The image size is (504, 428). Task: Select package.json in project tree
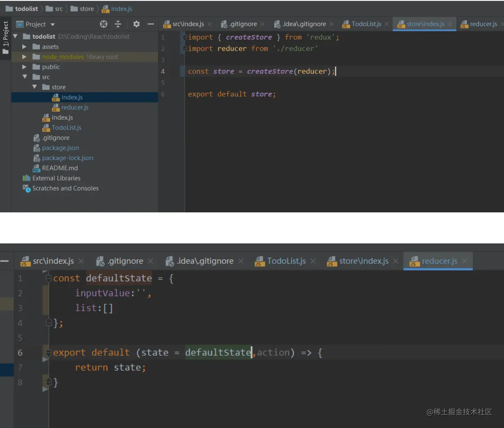pyautogui.click(x=60, y=148)
